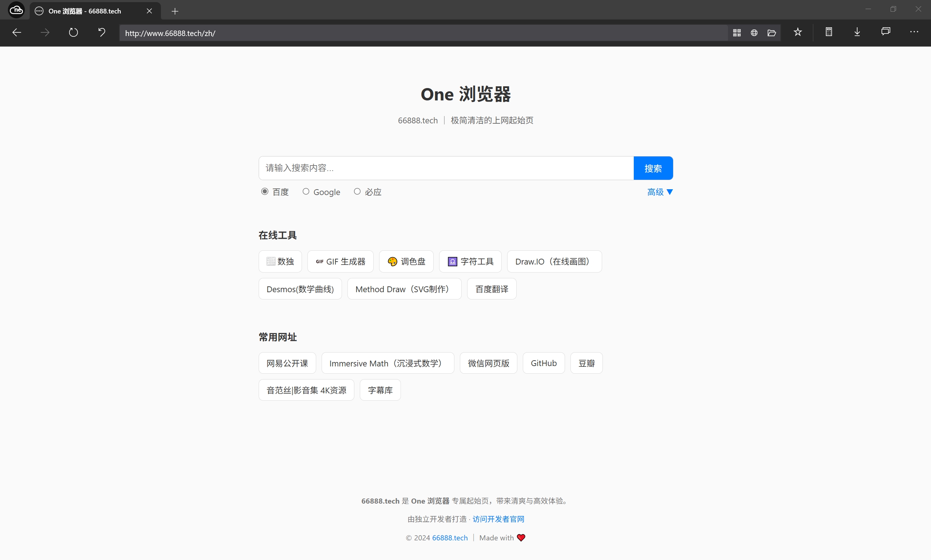Click the globe icon in address bar
This screenshot has height=560, width=931.
point(754,33)
